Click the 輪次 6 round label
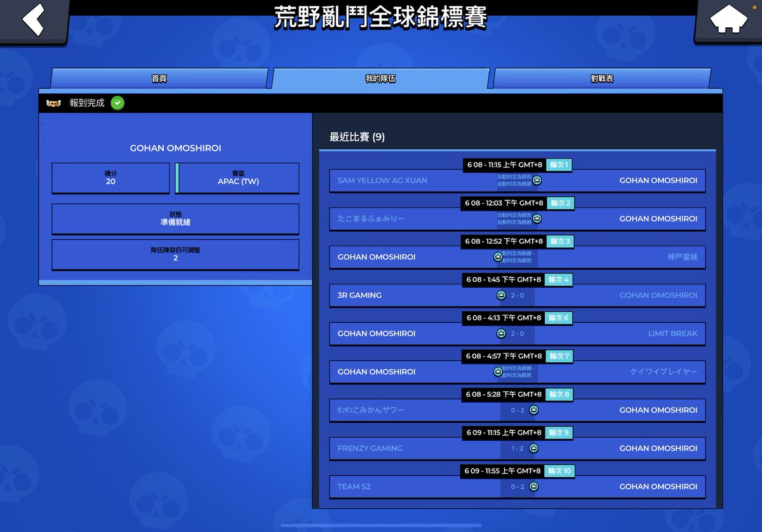 coord(559,317)
